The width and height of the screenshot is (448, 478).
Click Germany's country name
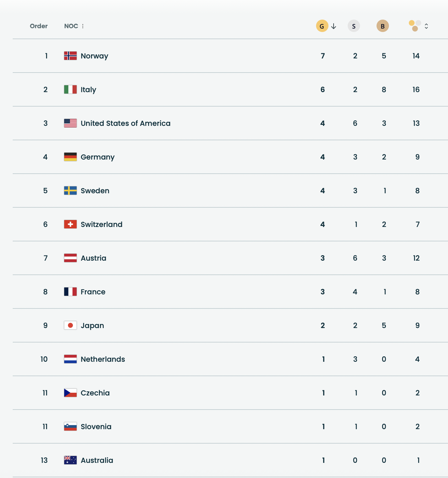(x=98, y=157)
